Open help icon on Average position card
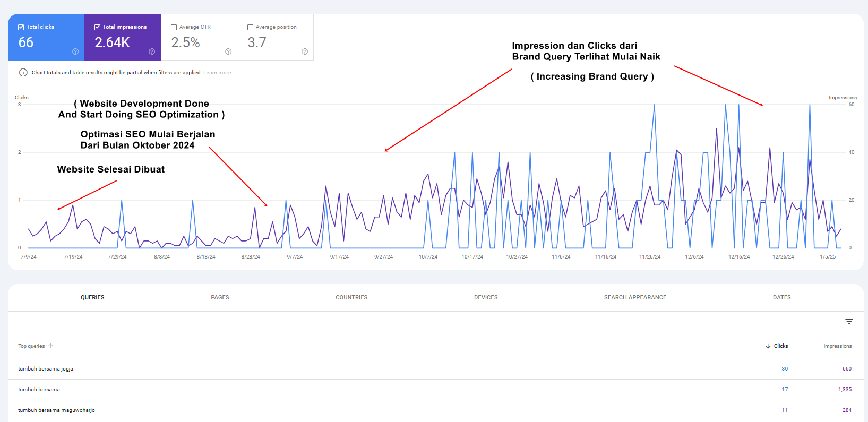This screenshot has height=422, width=868. (x=305, y=51)
